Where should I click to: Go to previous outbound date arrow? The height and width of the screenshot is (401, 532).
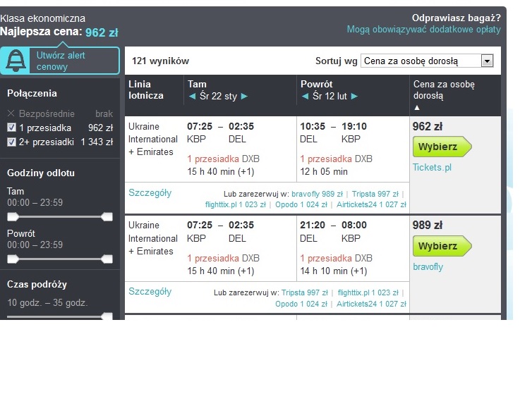[x=193, y=97]
